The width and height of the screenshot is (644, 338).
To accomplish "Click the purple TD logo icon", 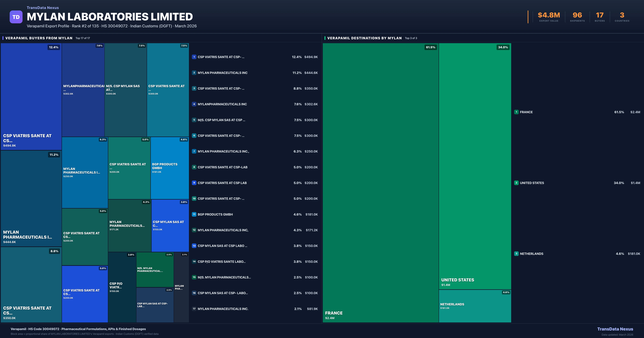I will pos(16,17).
